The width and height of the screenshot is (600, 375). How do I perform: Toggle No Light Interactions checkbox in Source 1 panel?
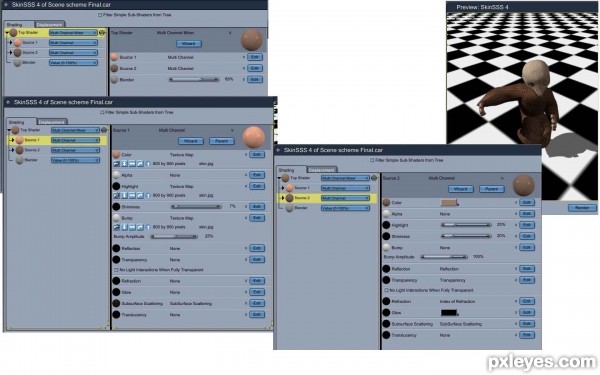click(116, 270)
